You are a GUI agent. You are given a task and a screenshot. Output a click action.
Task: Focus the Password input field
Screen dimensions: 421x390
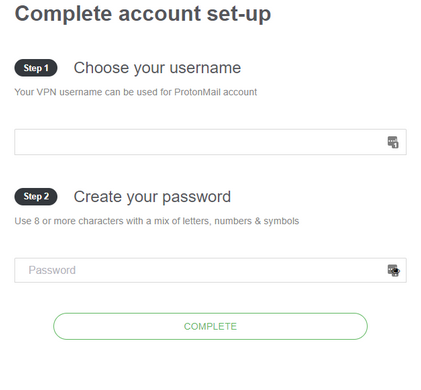click(210, 270)
